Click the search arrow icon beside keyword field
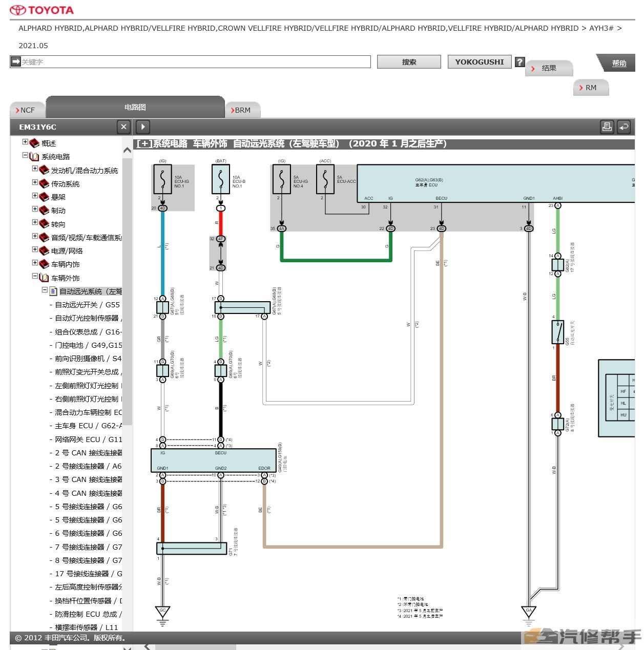 [x=15, y=61]
